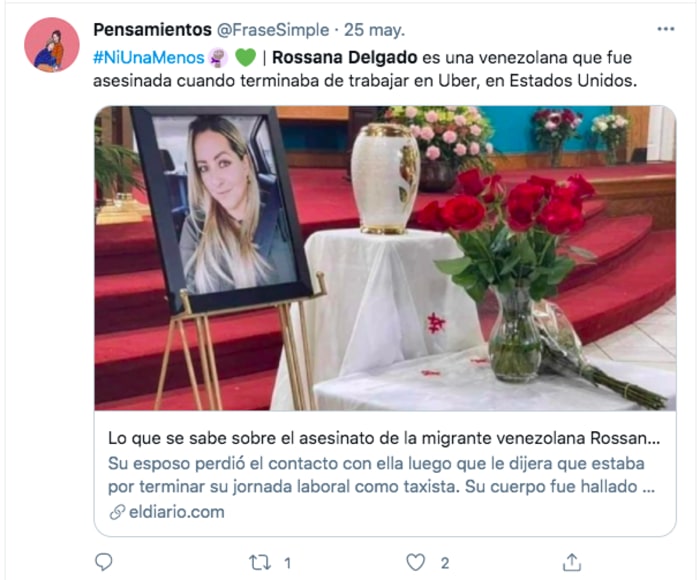Open the reply speech bubble icon
The height and width of the screenshot is (580, 700).
104,562
